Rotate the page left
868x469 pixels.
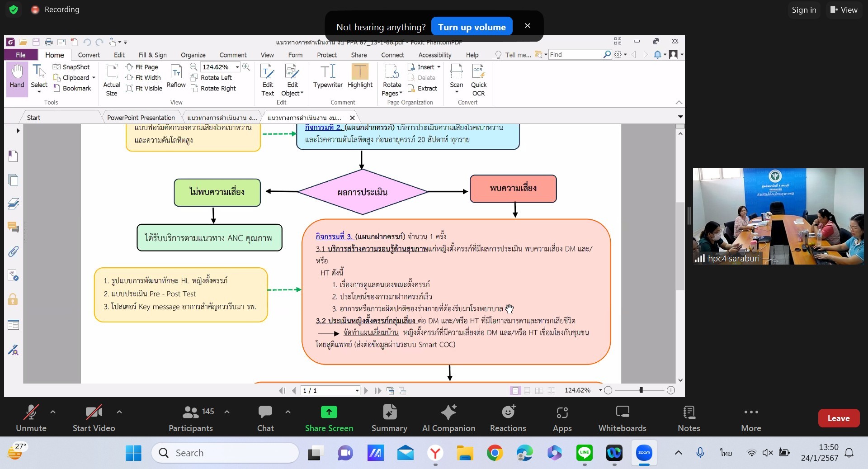(211, 78)
